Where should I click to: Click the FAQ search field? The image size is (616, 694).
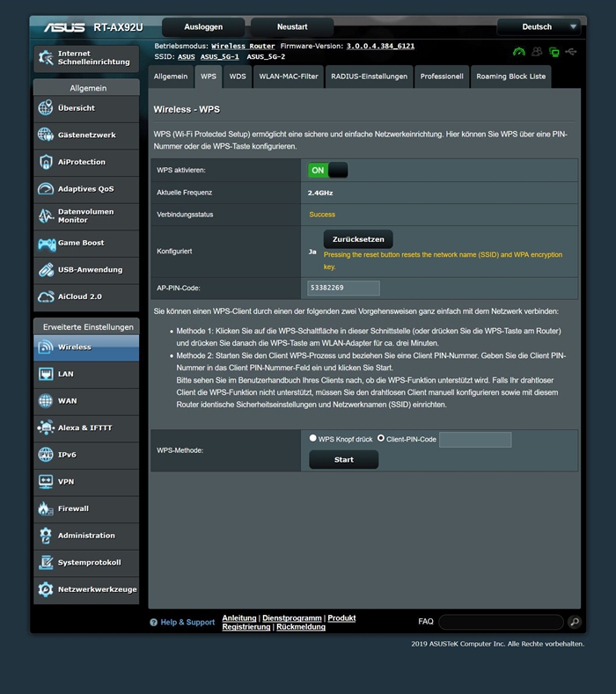501,622
